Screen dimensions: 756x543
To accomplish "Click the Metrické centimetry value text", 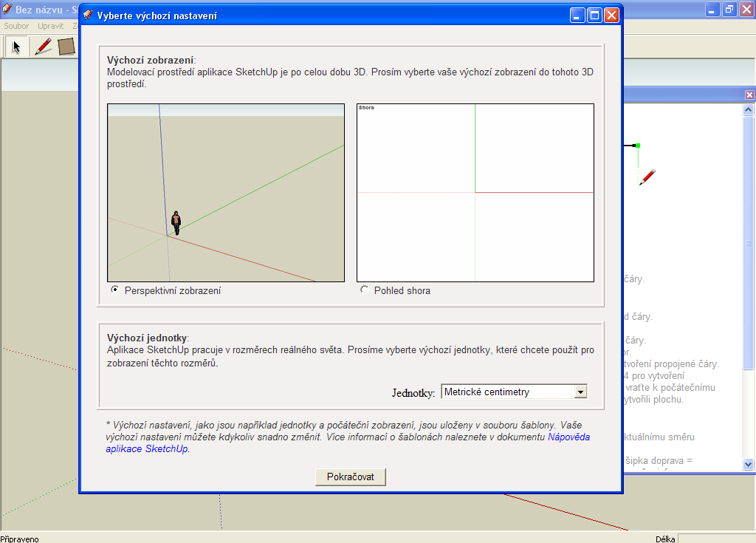I will [x=487, y=392].
